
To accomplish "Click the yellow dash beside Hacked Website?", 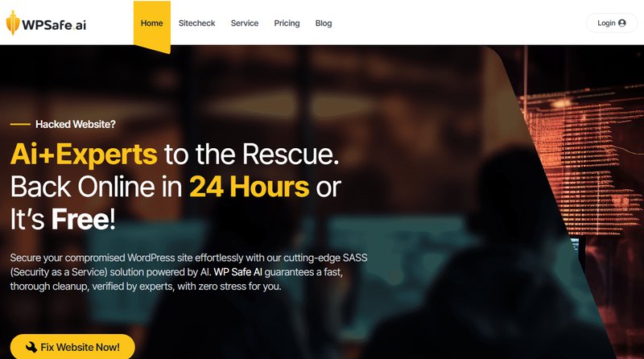I will pyautogui.click(x=20, y=124).
